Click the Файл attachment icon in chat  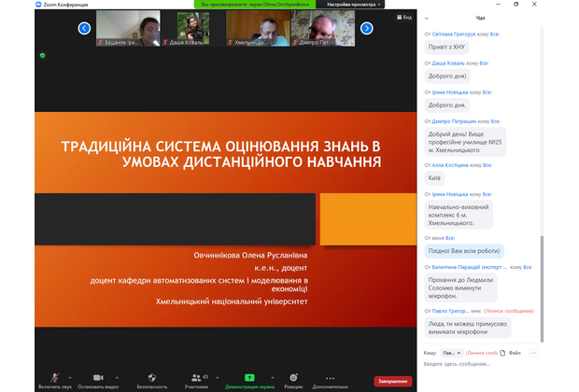(502, 353)
